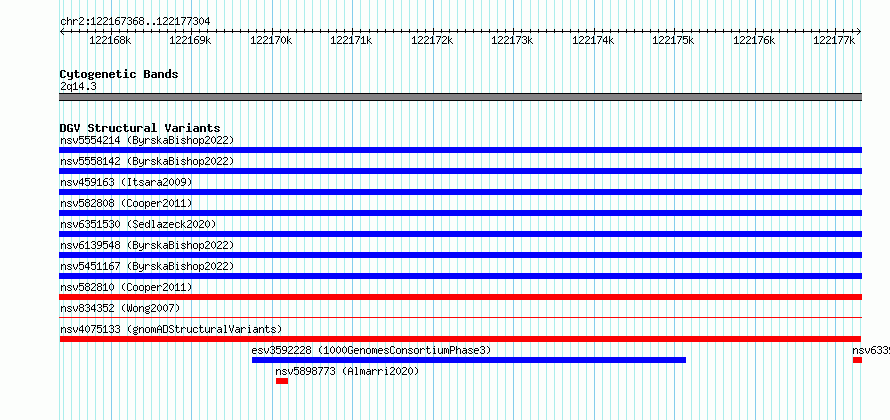The image size is (890, 420).
Task: Open variant label nsv834352 (Wong2007)
Action: 120,308
